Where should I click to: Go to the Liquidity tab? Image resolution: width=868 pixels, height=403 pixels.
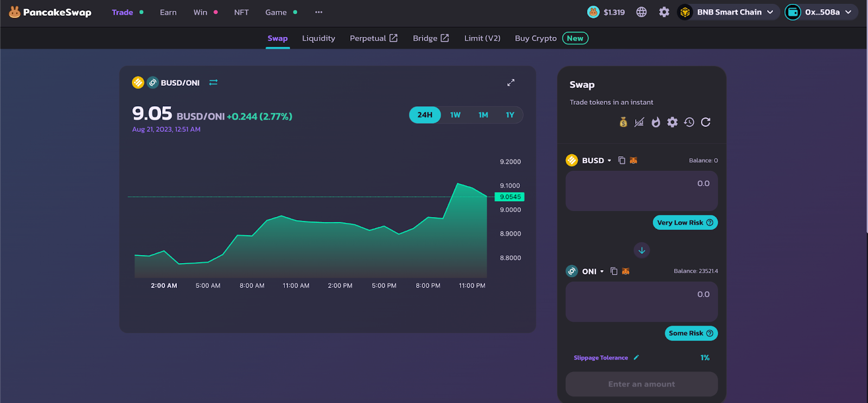tap(318, 38)
